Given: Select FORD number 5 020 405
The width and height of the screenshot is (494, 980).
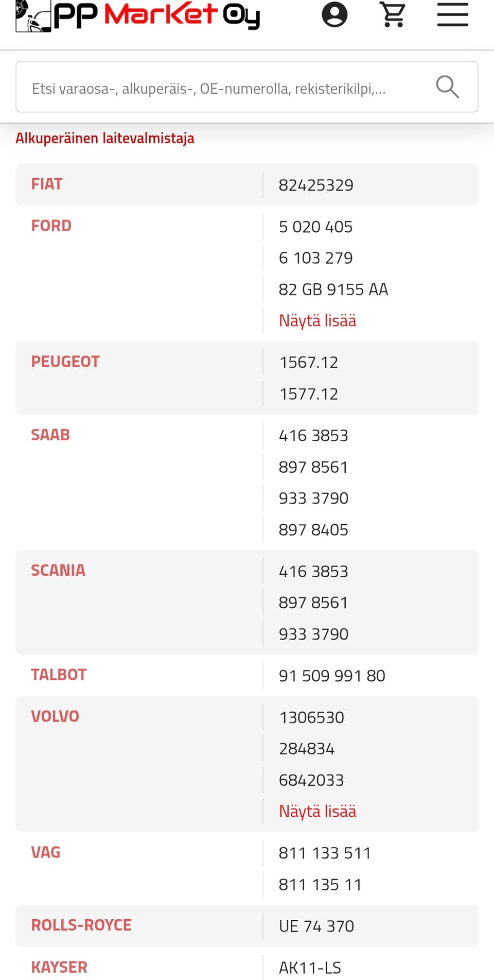Looking at the screenshot, I should pyautogui.click(x=315, y=227).
